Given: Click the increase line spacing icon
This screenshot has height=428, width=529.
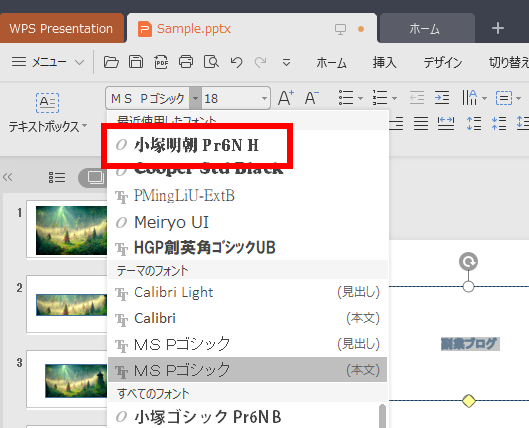Looking at the screenshot, I should tap(474, 123).
